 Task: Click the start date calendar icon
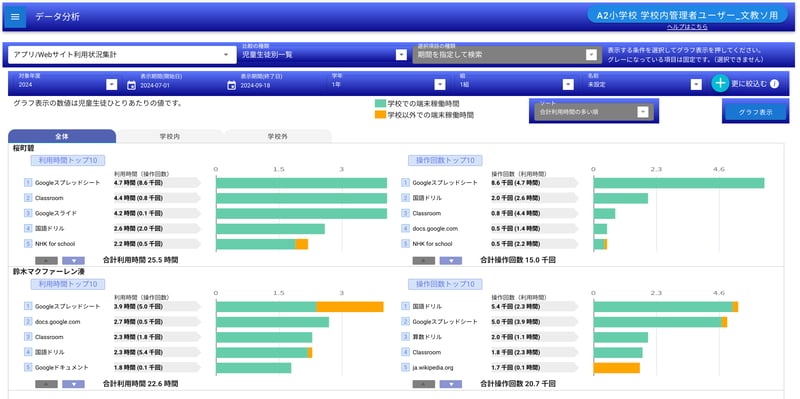(x=131, y=85)
